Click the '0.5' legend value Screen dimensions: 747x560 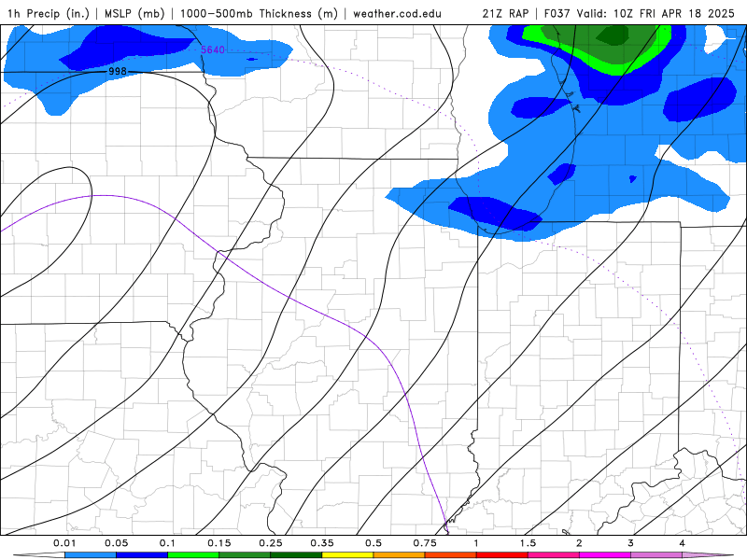[373, 543]
